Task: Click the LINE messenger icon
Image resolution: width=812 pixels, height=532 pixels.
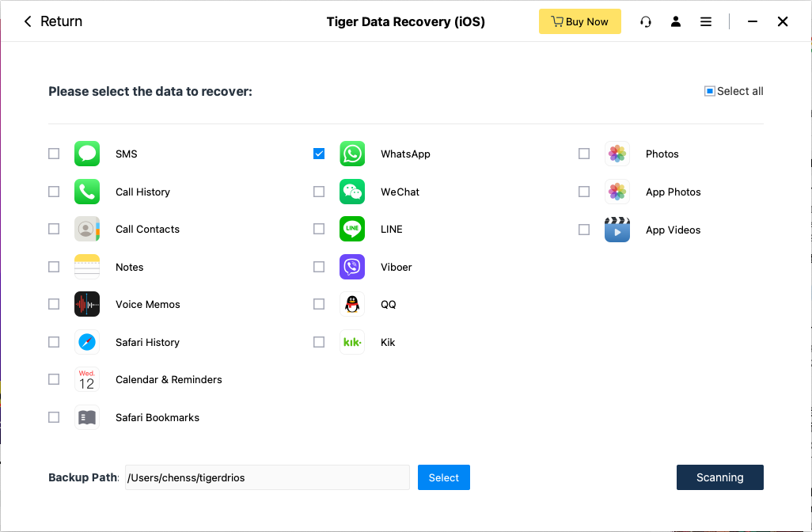Action: pos(352,229)
